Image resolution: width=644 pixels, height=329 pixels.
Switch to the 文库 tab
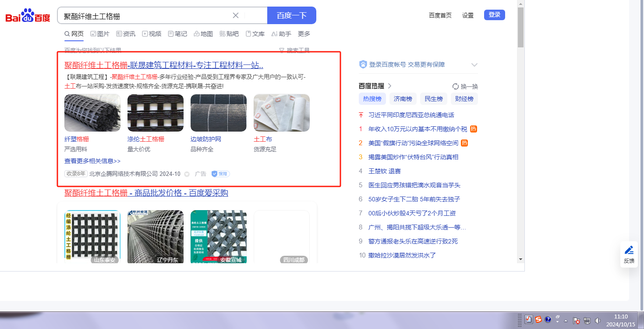255,34
